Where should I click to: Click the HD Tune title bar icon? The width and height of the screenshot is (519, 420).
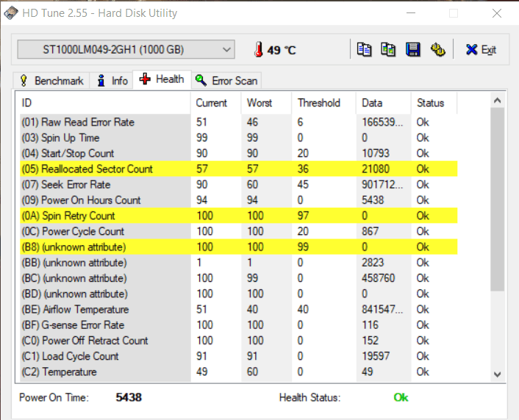tap(10, 13)
